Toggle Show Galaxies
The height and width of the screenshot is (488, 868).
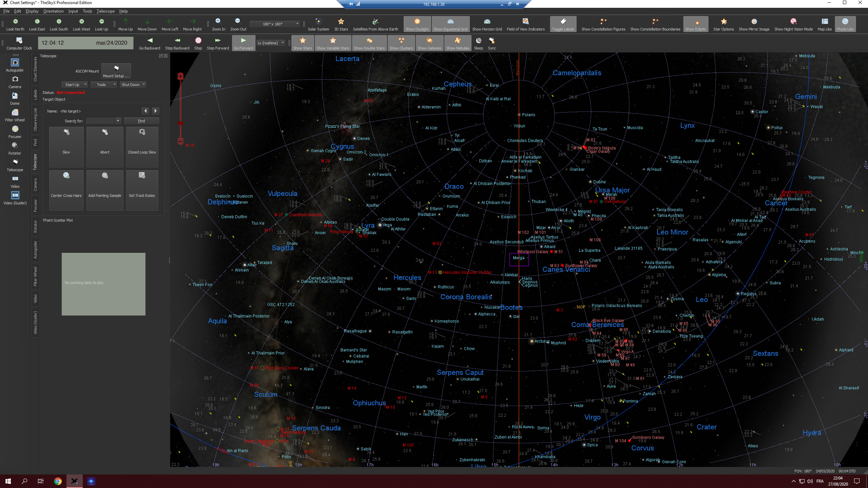click(x=429, y=43)
